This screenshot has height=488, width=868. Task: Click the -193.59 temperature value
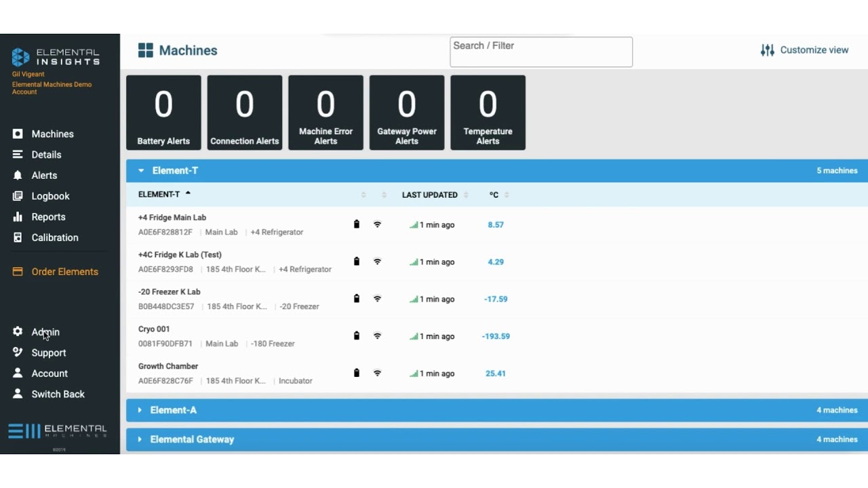coord(496,336)
